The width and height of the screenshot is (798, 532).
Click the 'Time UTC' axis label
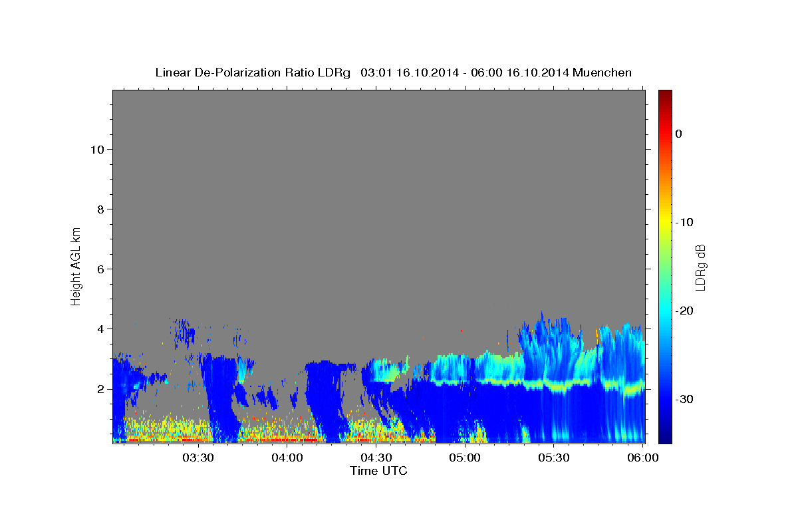click(x=378, y=470)
